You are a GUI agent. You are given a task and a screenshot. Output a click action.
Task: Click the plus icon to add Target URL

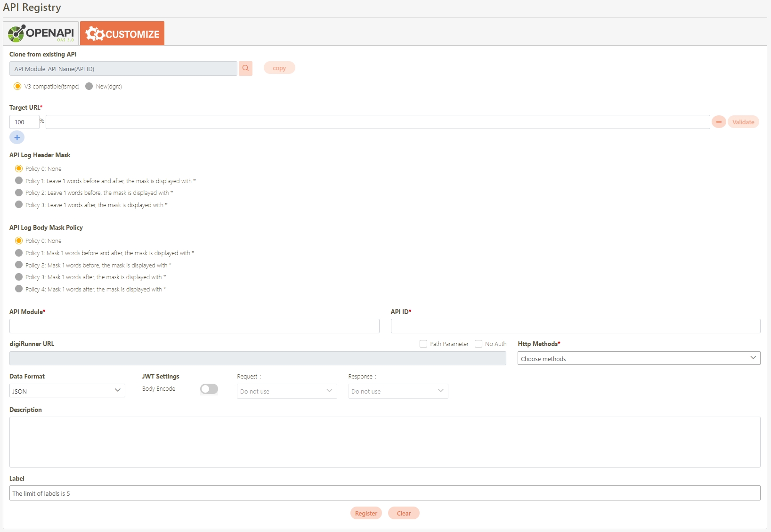tap(17, 137)
